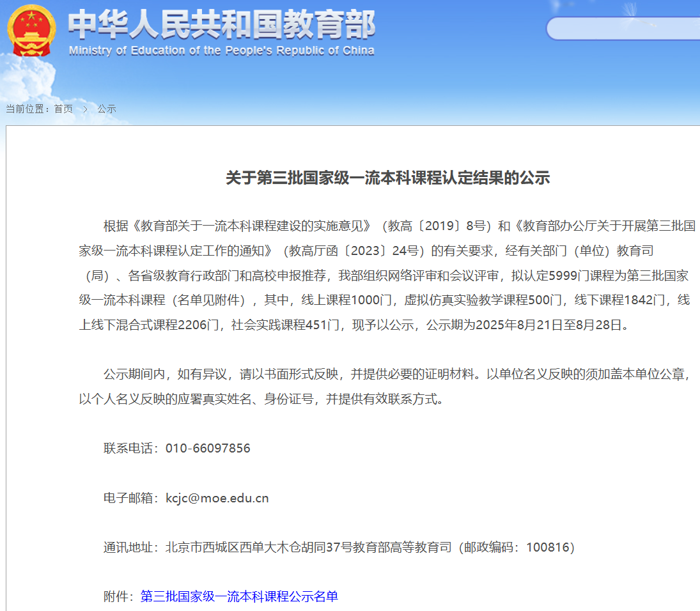Click the document number 教高厅函〔2023〕24号
The width and height of the screenshot is (700, 611).
click(354, 251)
